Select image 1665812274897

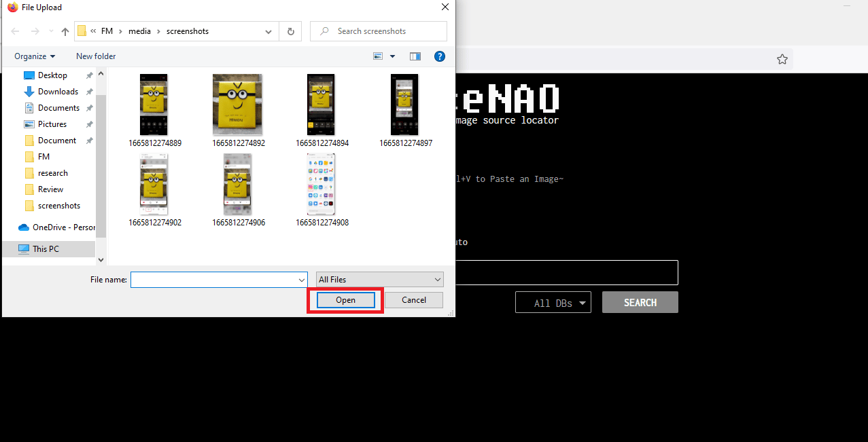point(405,111)
